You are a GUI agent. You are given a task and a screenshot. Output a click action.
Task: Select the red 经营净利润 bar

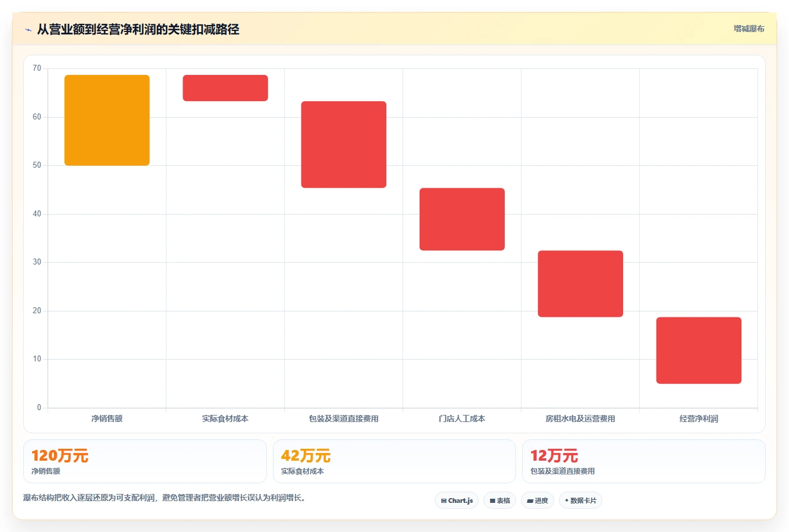click(699, 350)
